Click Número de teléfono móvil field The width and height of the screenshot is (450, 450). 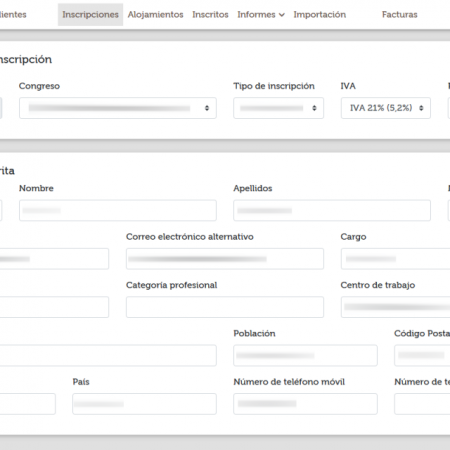click(x=305, y=404)
